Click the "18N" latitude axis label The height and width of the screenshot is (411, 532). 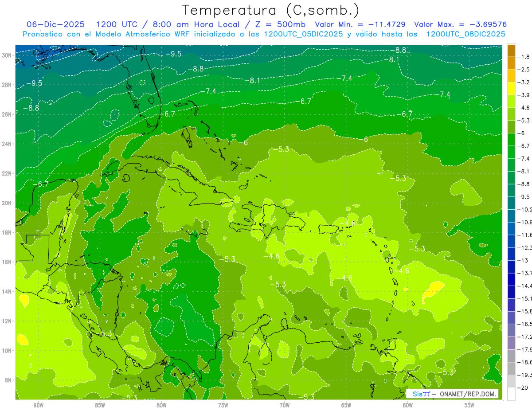[6, 232]
